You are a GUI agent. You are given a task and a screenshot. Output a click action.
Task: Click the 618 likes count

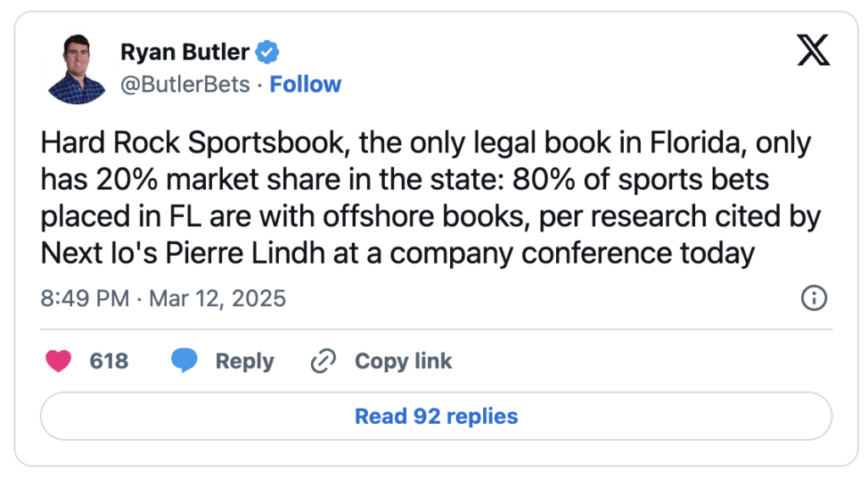pyautogui.click(x=108, y=361)
